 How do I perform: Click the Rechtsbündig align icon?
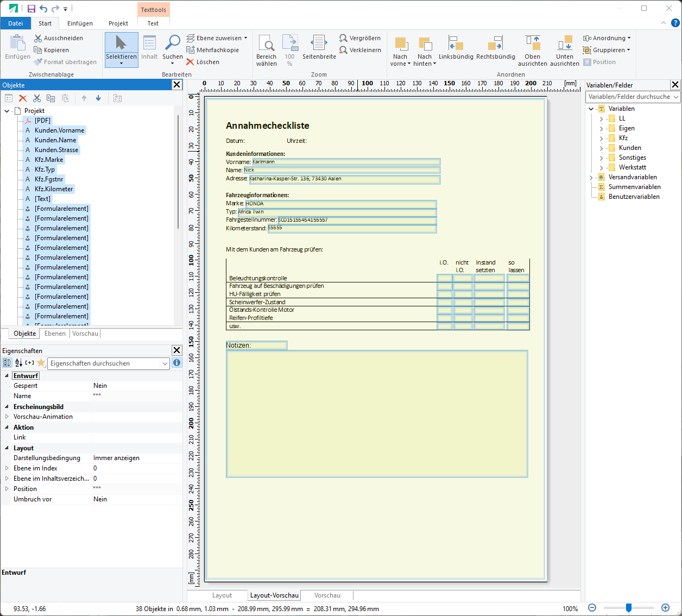pos(496,47)
